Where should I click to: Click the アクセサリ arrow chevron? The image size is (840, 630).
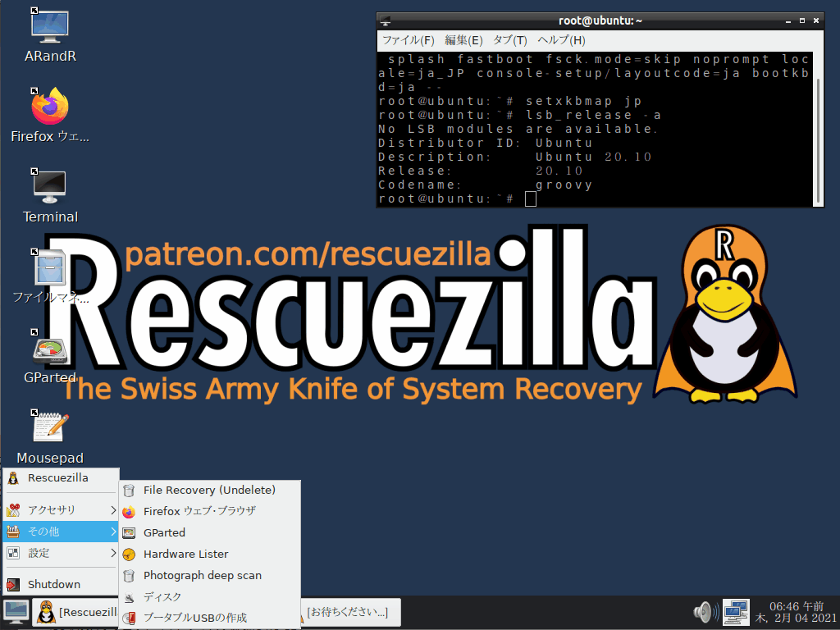coord(113,510)
